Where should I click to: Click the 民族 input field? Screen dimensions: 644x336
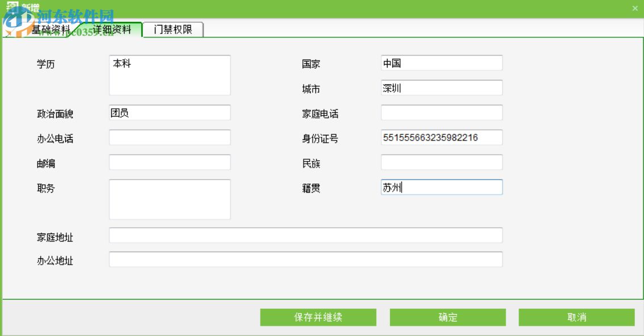point(441,162)
